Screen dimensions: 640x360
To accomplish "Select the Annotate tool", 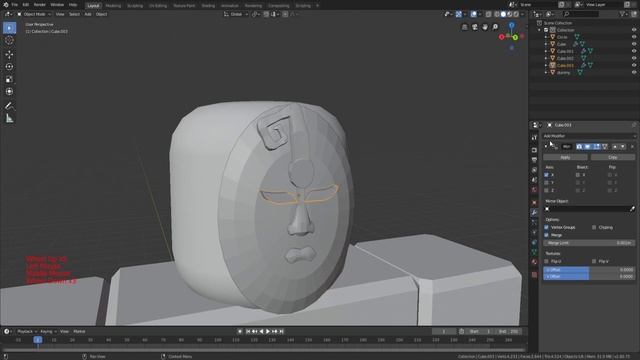I will [x=9, y=106].
